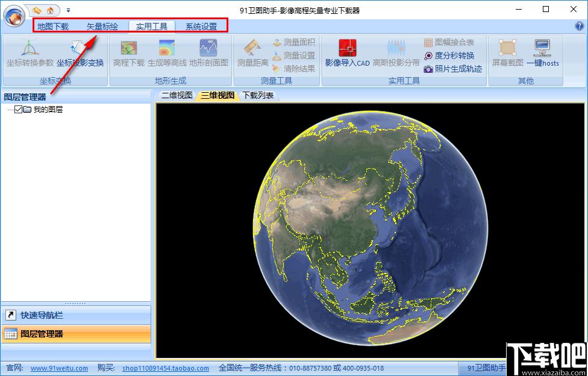Viewport: 588px width, 376px height.
Task: Open the shop110891454.taobao.com purchase link
Action: click(166, 368)
